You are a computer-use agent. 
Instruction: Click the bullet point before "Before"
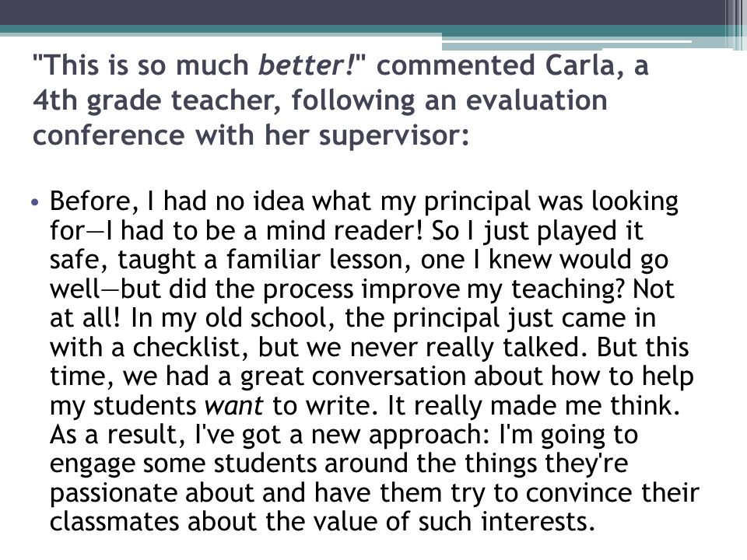click(33, 202)
